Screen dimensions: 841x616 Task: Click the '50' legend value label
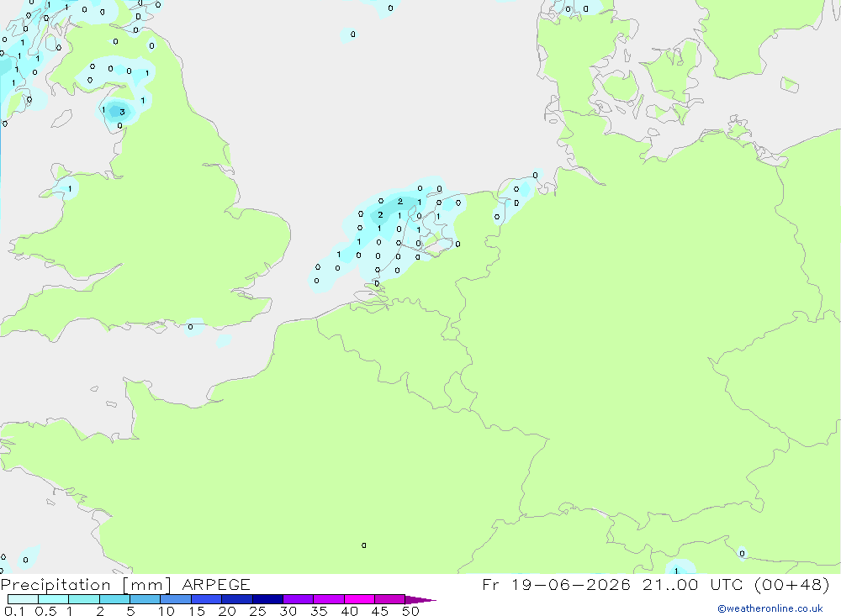click(410, 611)
